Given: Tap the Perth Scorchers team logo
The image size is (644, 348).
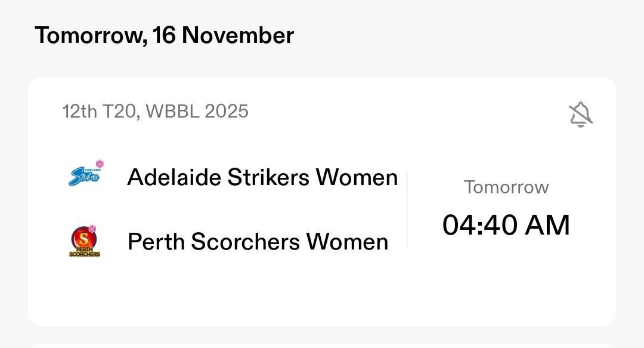Looking at the screenshot, I should [x=84, y=241].
